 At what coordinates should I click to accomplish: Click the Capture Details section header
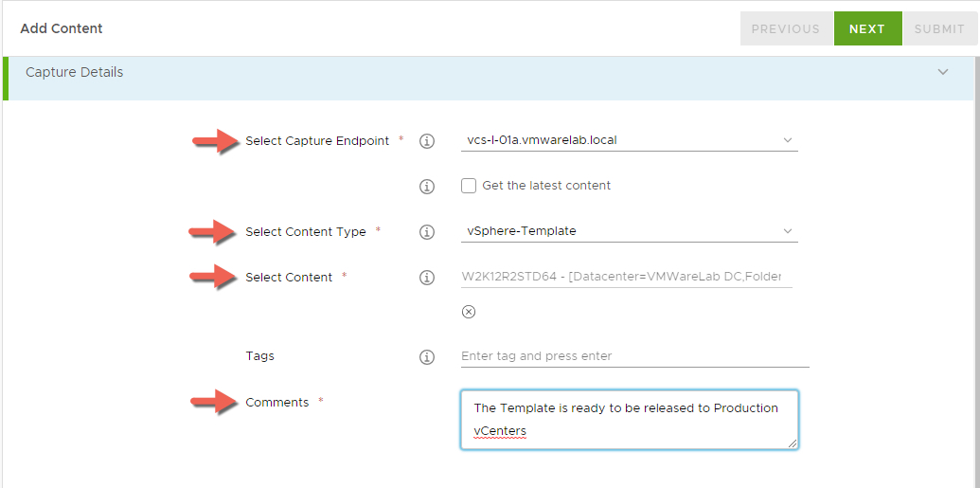coord(75,72)
